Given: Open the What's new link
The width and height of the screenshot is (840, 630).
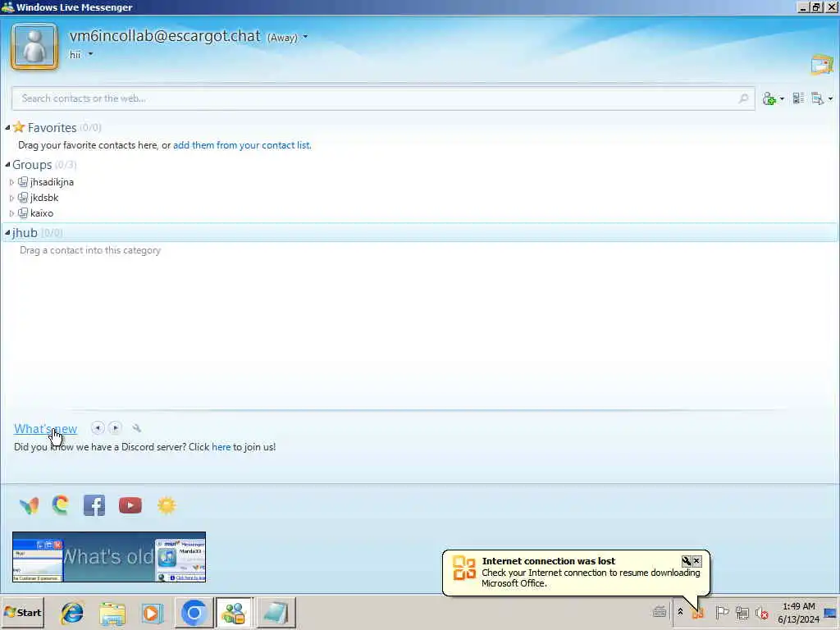Looking at the screenshot, I should pyautogui.click(x=46, y=428).
